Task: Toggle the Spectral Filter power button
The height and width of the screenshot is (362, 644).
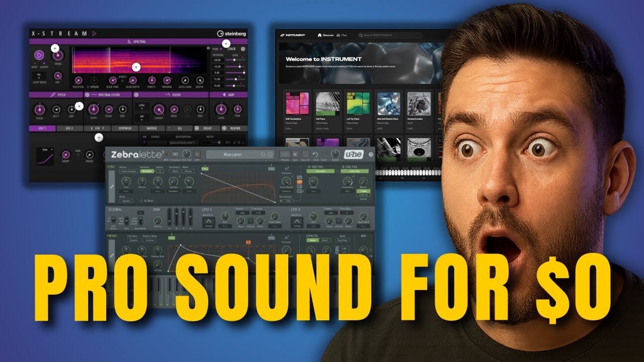Action: (87, 95)
